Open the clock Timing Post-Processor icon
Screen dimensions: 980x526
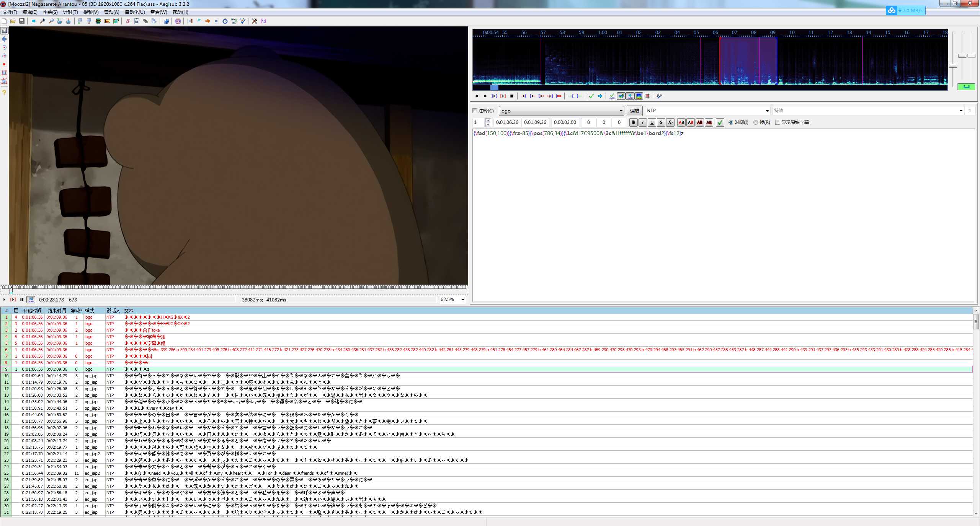coord(225,21)
